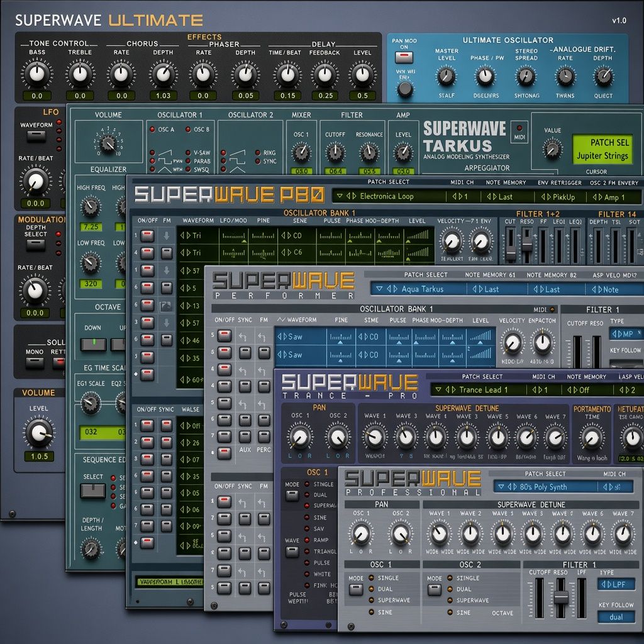Click the Professional Filter 1 Reso slider
The height and width of the screenshot is (644, 644).
point(560,597)
